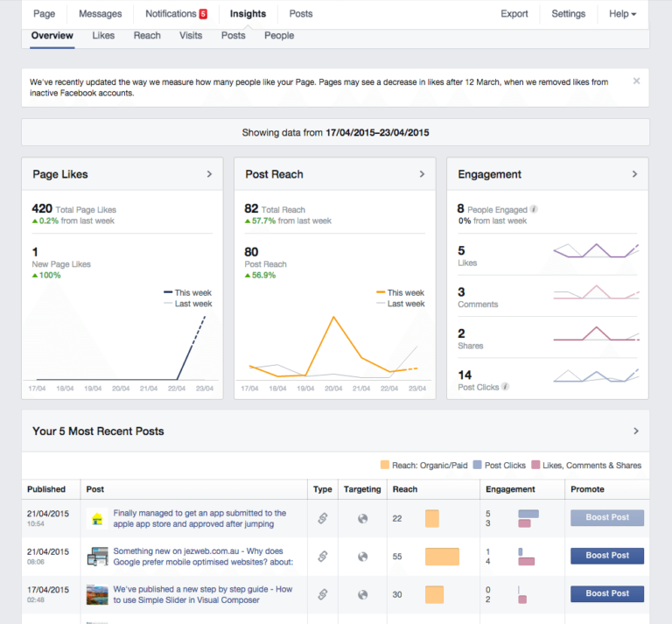Open the Page tab
The image size is (672, 624).
(x=44, y=14)
